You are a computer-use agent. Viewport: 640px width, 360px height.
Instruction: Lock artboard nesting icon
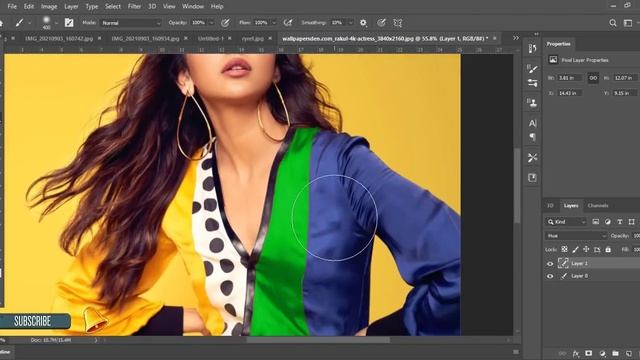click(597, 249)
